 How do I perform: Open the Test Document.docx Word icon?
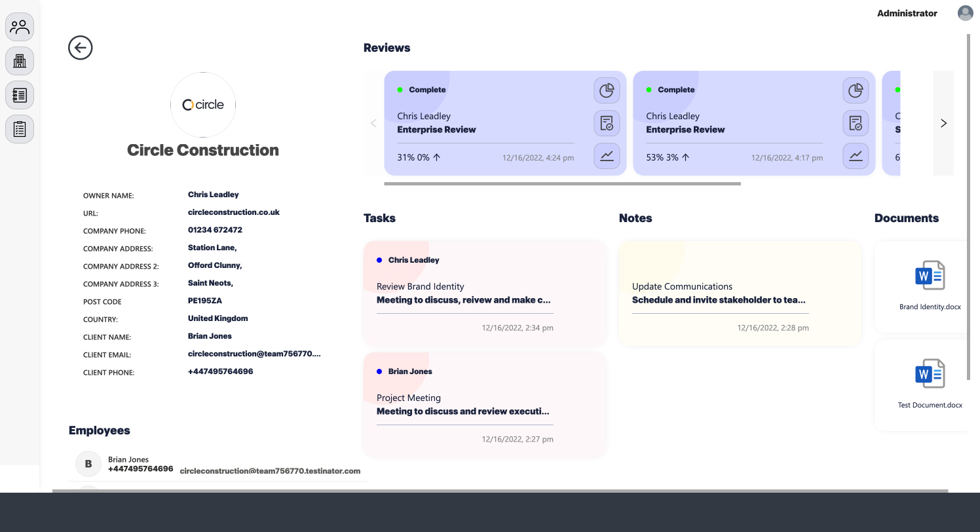[x=930, y=373]
